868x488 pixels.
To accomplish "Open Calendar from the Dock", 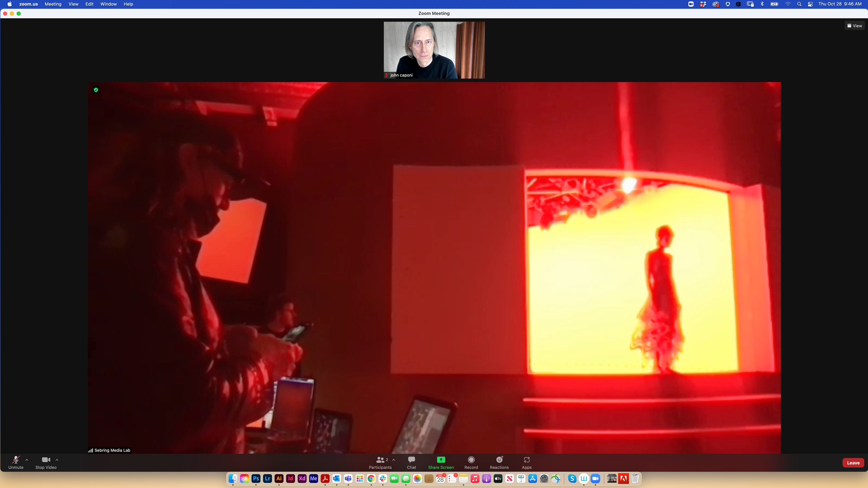I will pos(440,478).
